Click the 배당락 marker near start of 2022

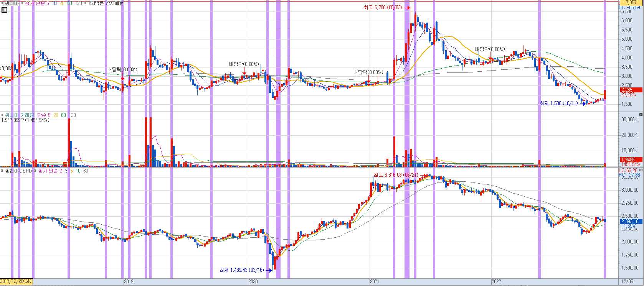(x=490, y=49)
